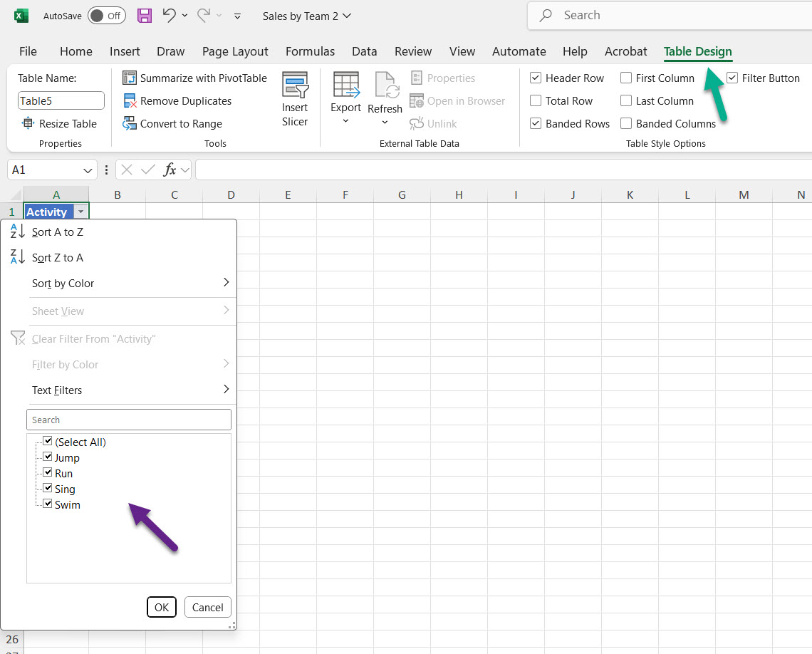Click the Save icon
812x654 pixels.
click(145, 15)
